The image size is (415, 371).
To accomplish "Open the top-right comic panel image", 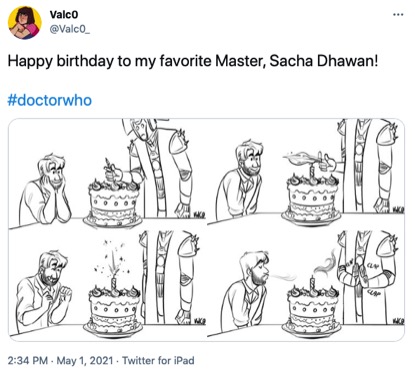I will (x=306, y=174).
